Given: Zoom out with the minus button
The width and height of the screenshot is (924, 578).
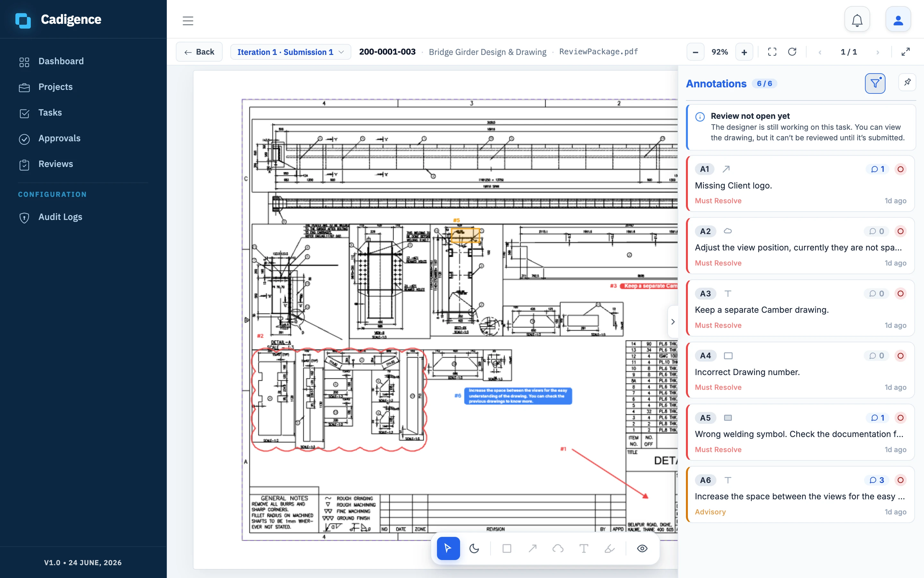Looking at the screenshot, I should click(695, 52).
